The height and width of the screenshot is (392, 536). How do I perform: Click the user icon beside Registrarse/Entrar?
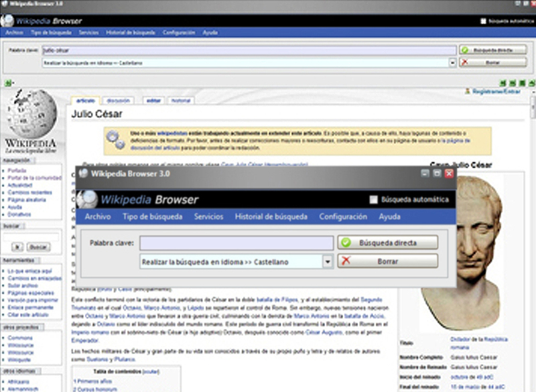tap(467, 91)
